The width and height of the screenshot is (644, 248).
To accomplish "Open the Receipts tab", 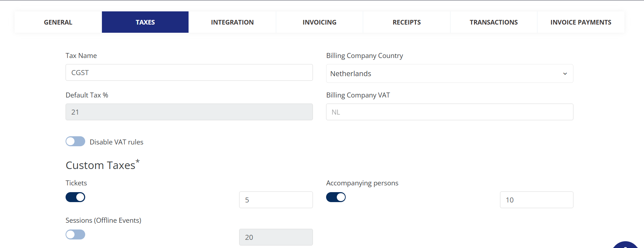I will pyautogui.click(x=407, y=22).
